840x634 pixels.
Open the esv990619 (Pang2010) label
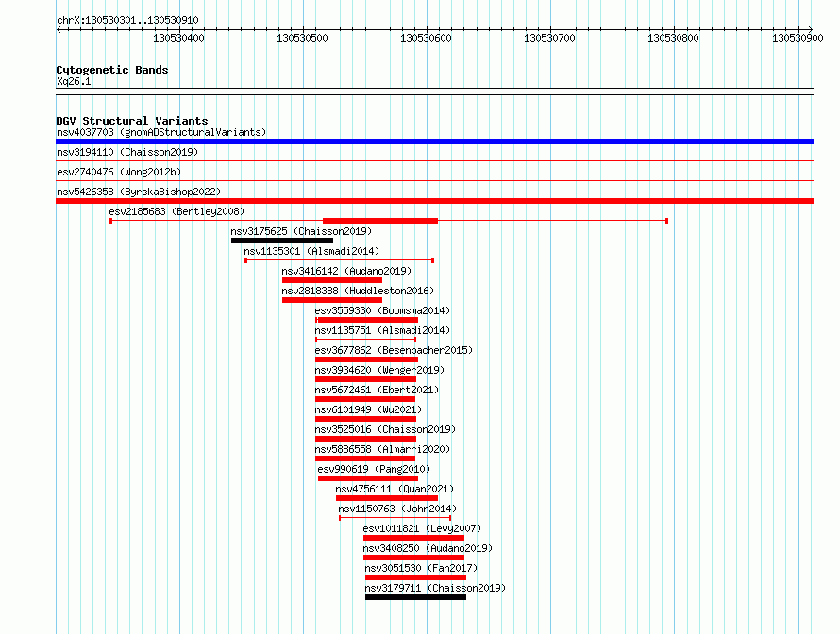374,469
